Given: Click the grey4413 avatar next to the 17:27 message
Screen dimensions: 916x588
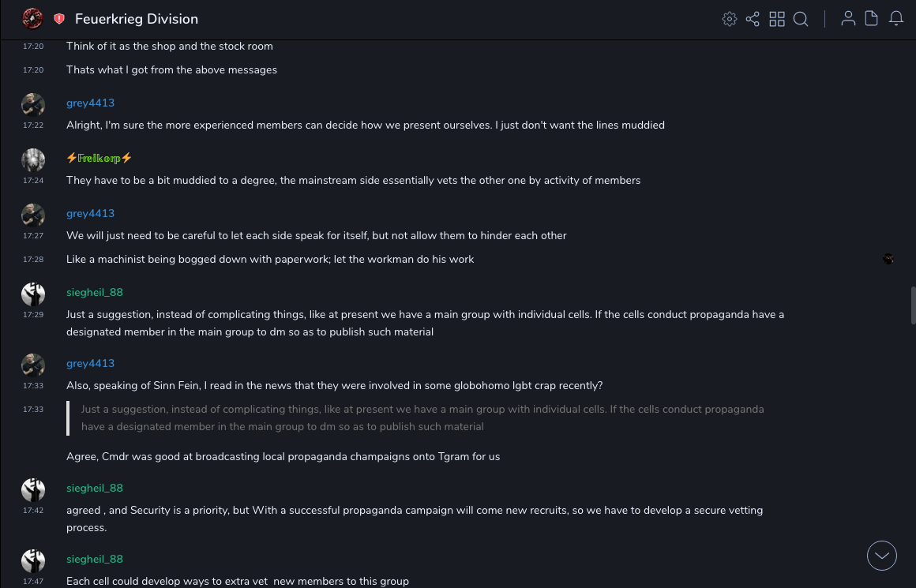Looking at the screenshot, I should 33,215.
